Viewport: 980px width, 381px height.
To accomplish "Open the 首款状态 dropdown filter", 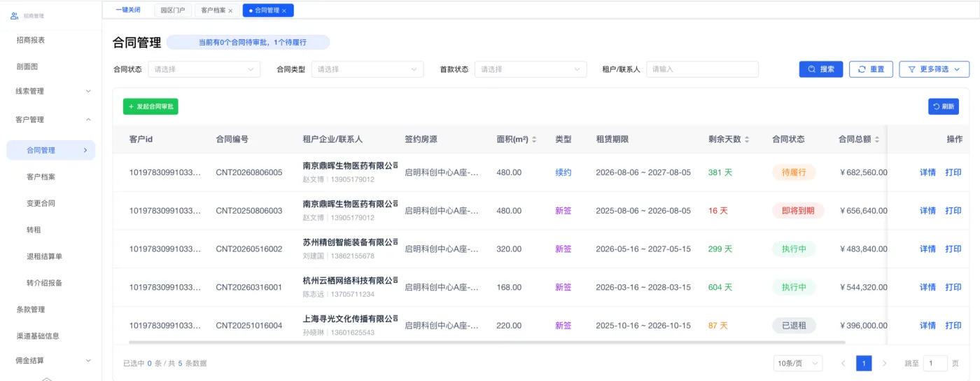I will pos(531,69).
